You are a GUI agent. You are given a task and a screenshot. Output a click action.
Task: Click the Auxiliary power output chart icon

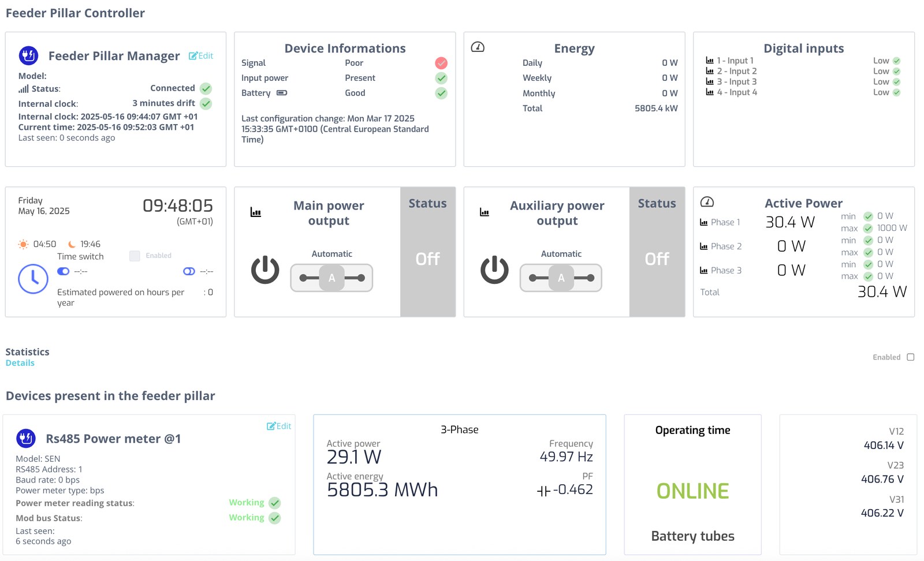click(x=485, y=212)
